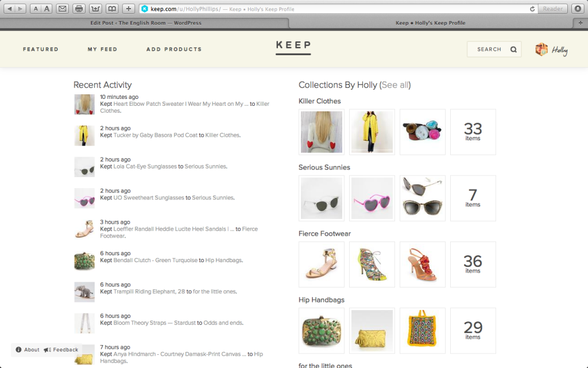Open the Featured menu item
The image size is (588, 368).
[41, 49]
